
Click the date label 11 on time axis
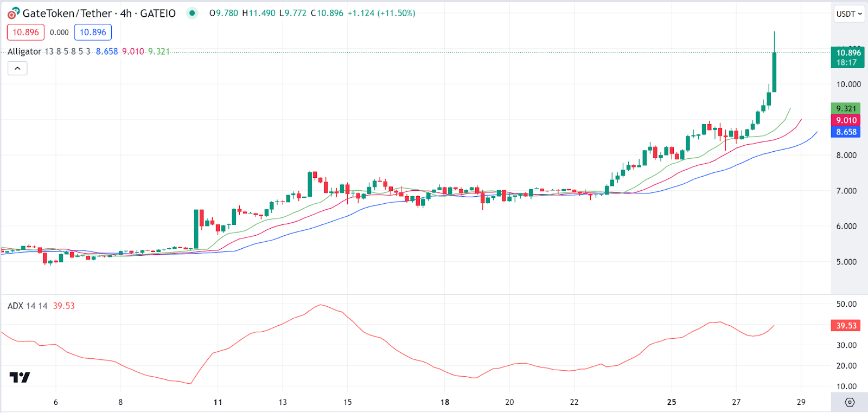(218, 402)
